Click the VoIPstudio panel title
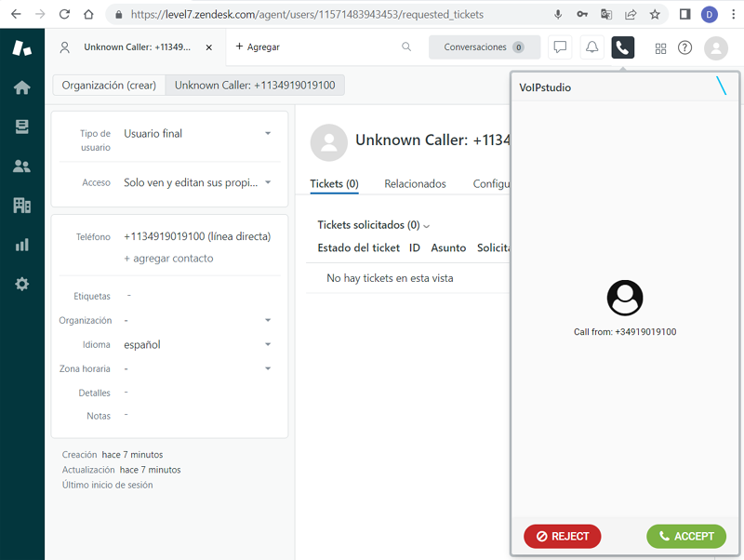 (545, 87)
